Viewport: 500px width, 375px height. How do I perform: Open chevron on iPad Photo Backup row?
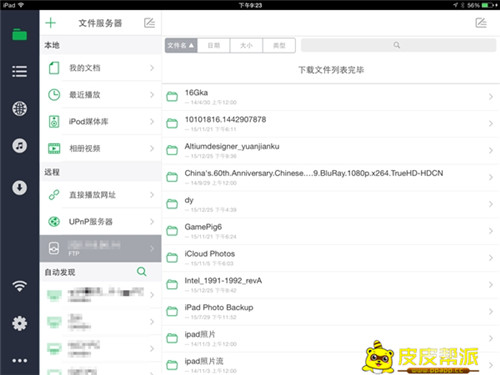491,312
